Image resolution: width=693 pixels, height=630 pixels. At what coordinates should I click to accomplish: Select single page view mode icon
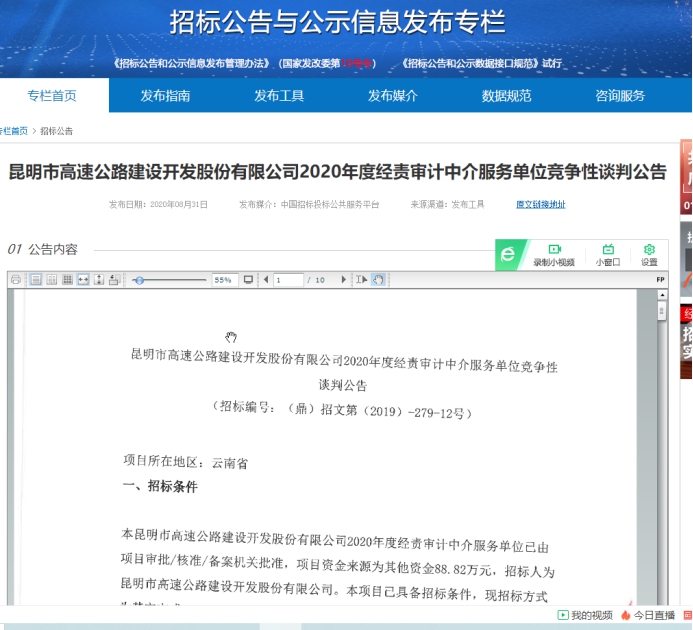pos(35,280)
